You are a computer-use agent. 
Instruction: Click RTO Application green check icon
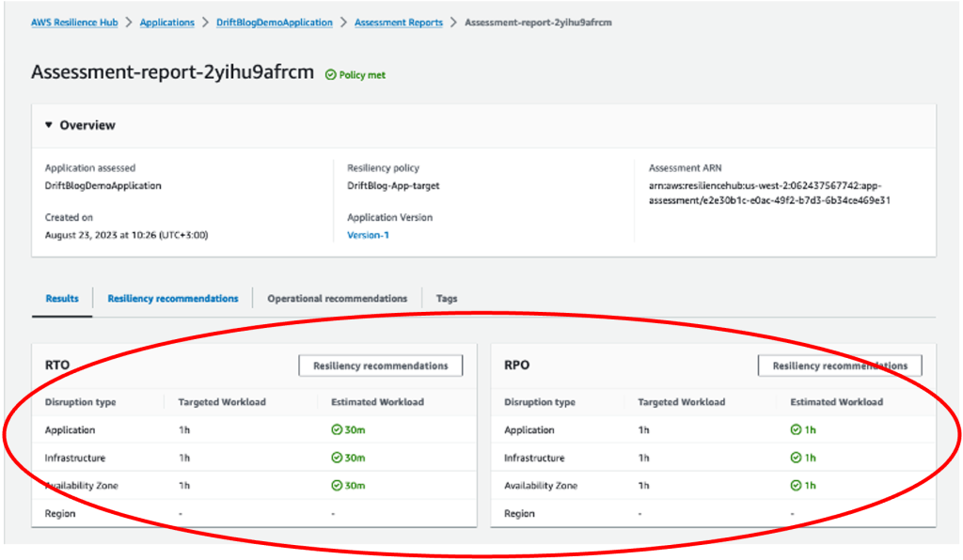coord(337,430)
